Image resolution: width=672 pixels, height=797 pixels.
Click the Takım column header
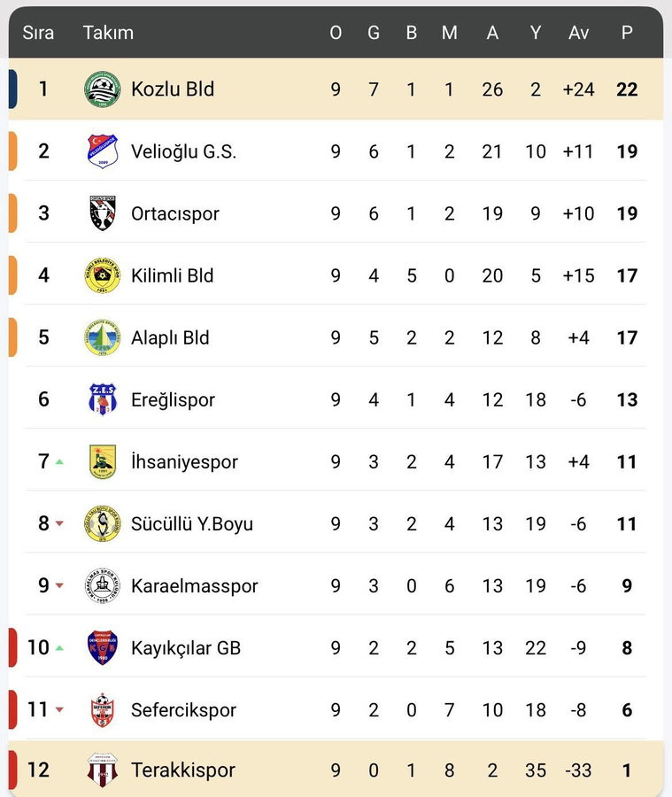(x=108, y=33)
